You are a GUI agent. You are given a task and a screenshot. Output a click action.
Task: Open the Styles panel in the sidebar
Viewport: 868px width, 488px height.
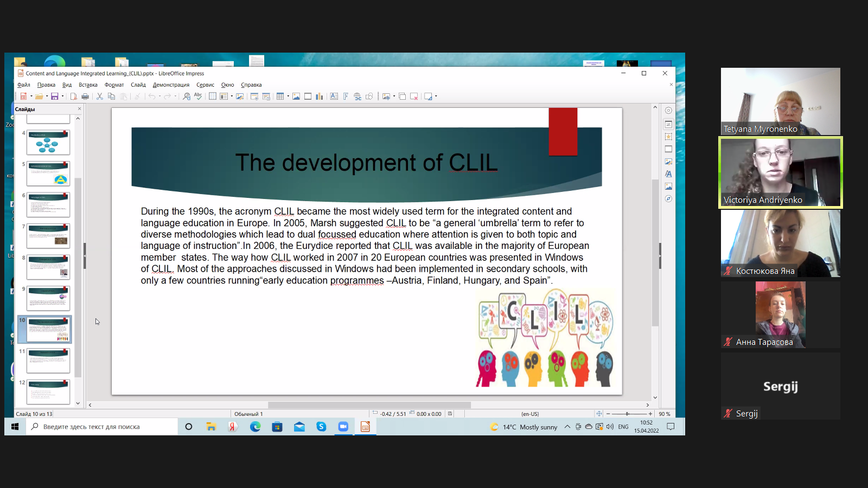click(x=668, y=174)
